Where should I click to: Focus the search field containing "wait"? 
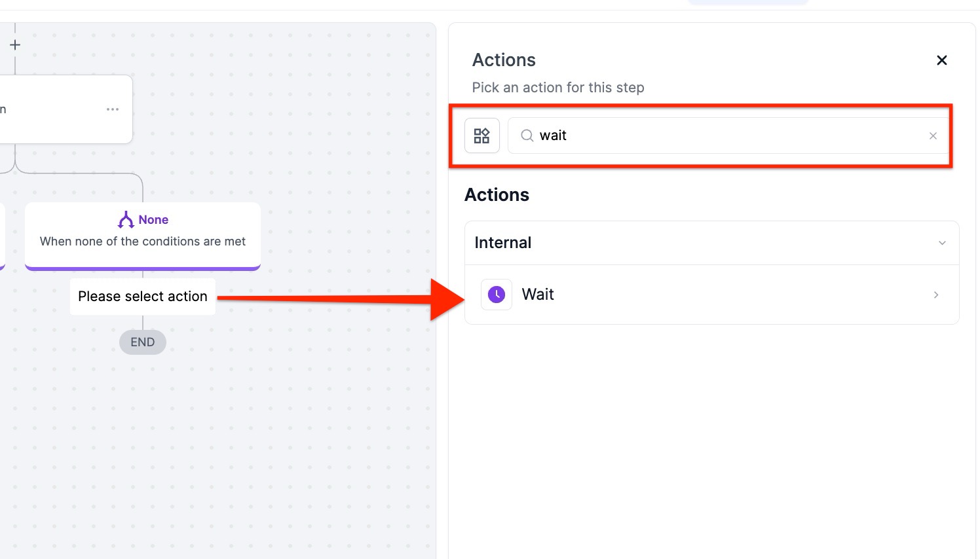tap(721, 135)
